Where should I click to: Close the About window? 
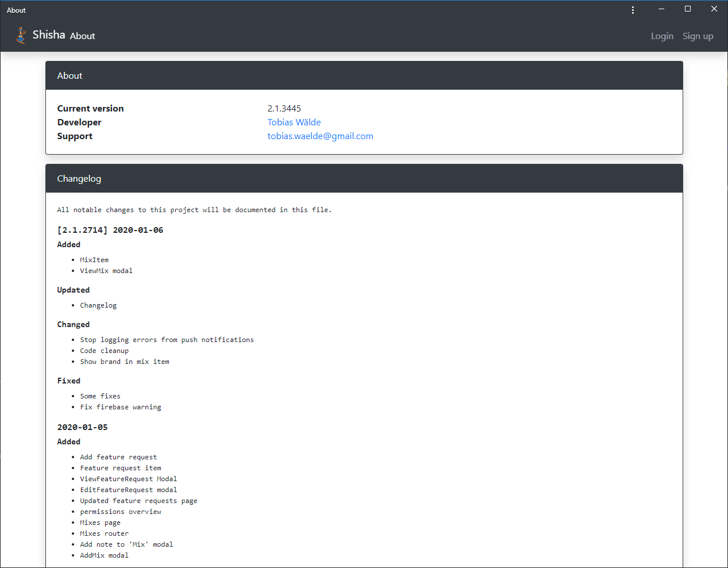click(x=714, y=9)
